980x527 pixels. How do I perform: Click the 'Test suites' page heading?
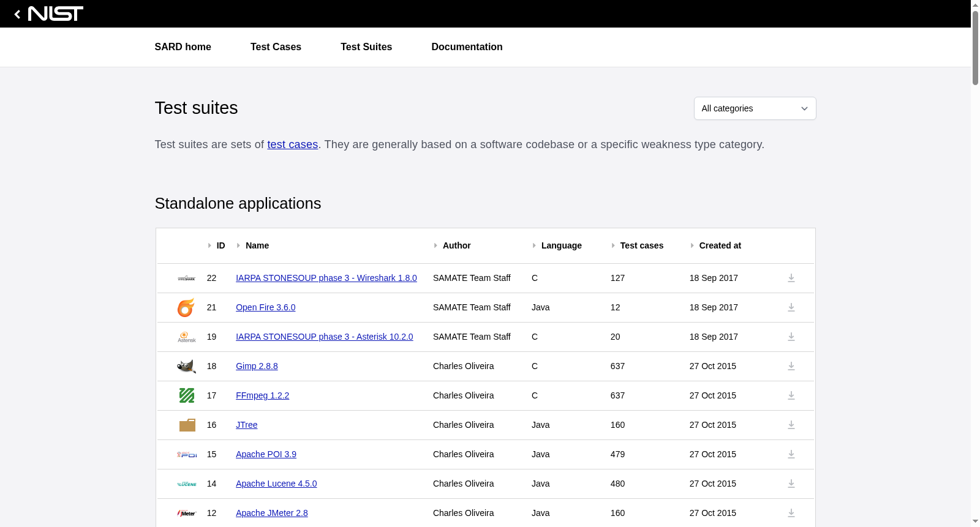tap(196, 108)
